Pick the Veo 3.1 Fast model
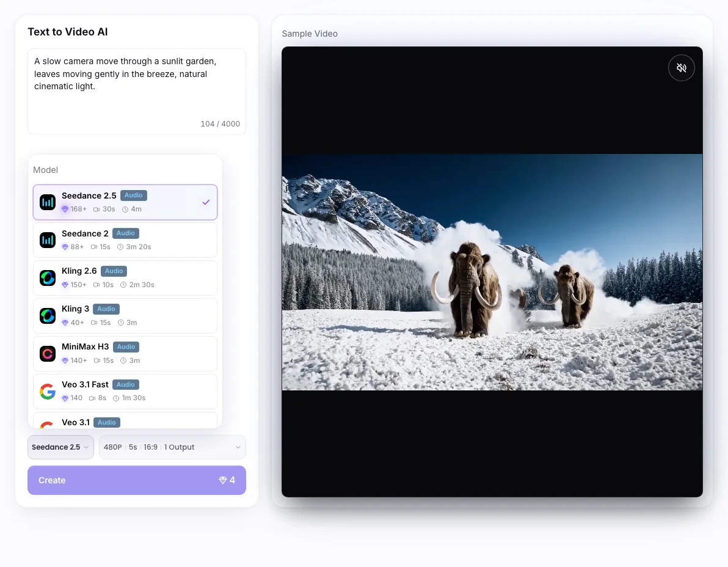Viewport: 728px width, 567px height. point(125,392)
